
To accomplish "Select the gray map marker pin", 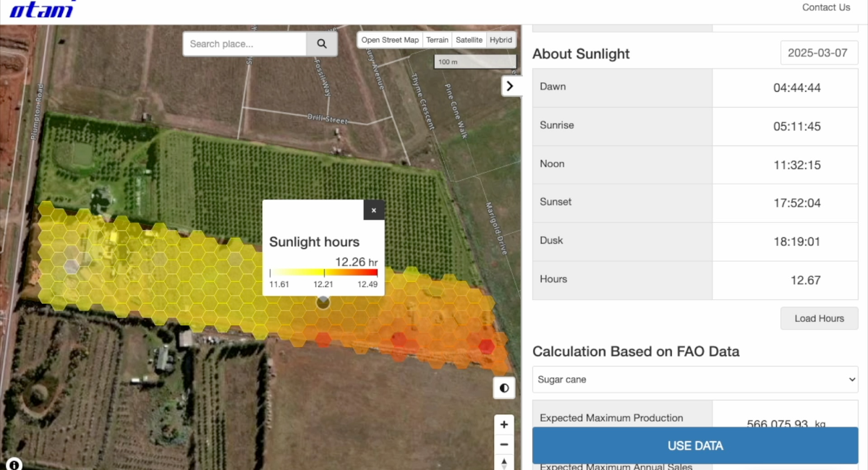I will [x=323, y=302].
